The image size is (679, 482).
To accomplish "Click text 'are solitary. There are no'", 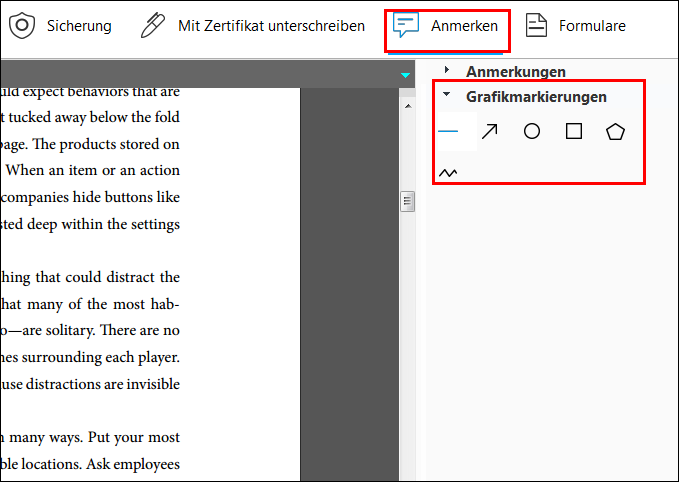I will [101, 330].
